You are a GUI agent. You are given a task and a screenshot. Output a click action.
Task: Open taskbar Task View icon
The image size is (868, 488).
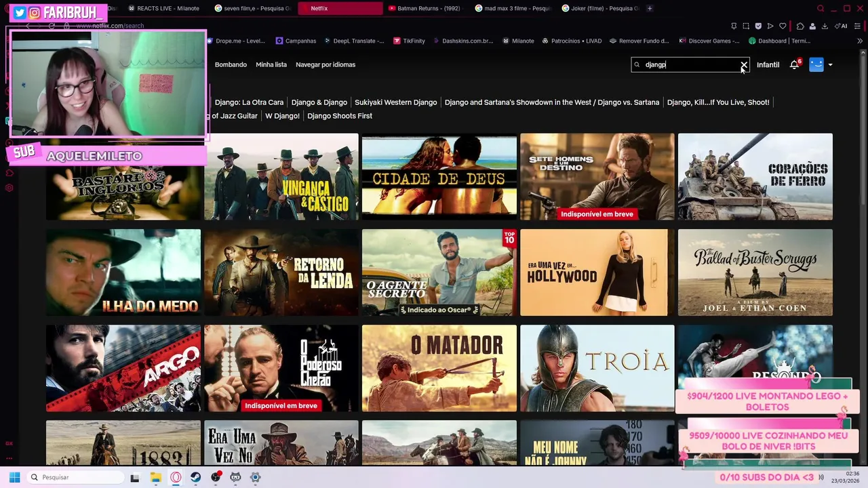(x=135, y=477)
